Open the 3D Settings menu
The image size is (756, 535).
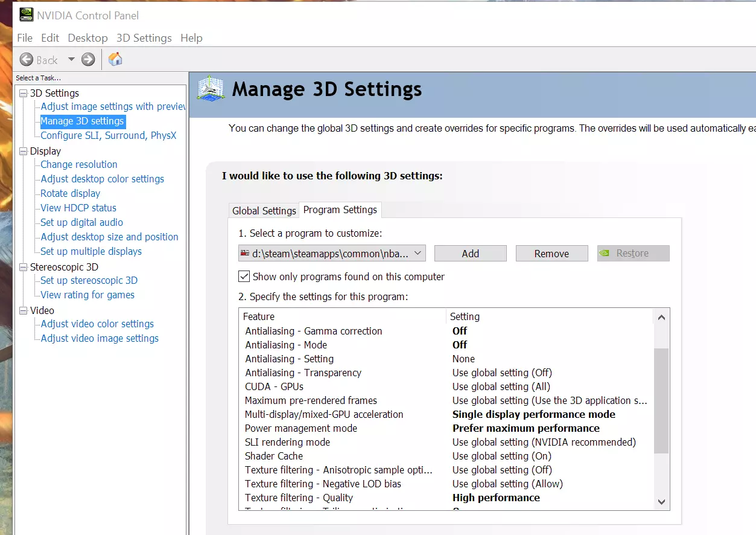point(144,38)
